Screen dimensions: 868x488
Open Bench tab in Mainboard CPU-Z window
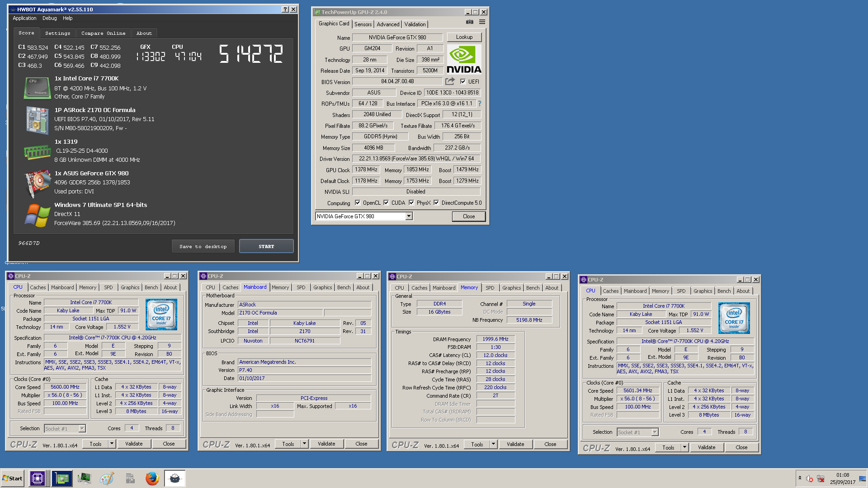coord(344,287)
